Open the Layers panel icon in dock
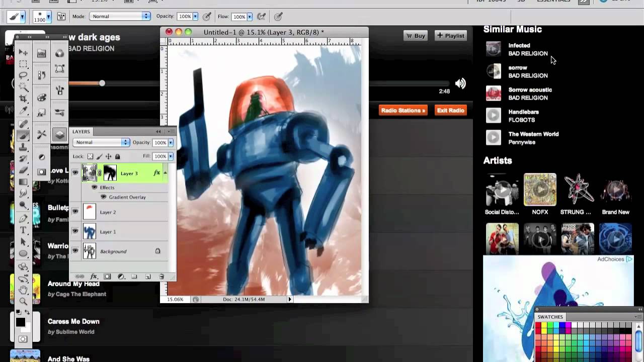Screen dimensions: 644x362 [60, 134]
